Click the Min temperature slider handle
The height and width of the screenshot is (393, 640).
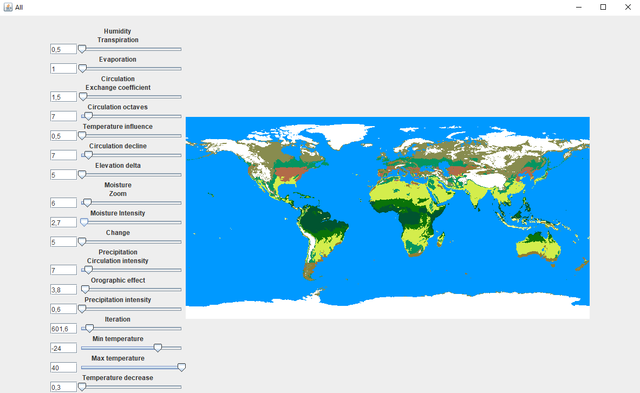[x=158, y=348]
